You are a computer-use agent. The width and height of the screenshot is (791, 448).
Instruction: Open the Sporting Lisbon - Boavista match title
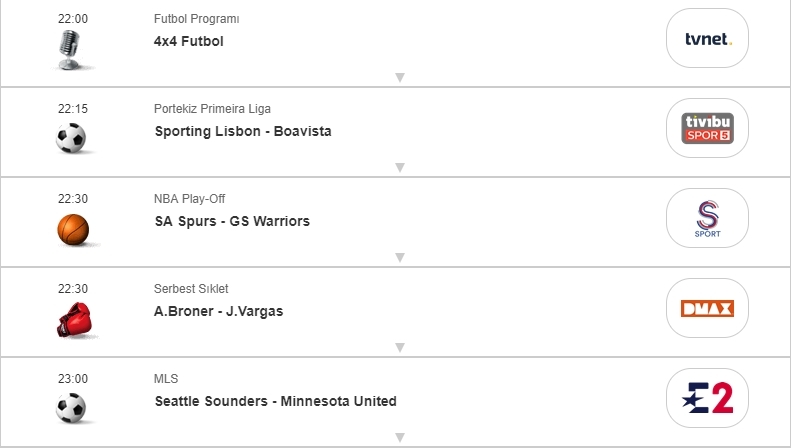243,131
